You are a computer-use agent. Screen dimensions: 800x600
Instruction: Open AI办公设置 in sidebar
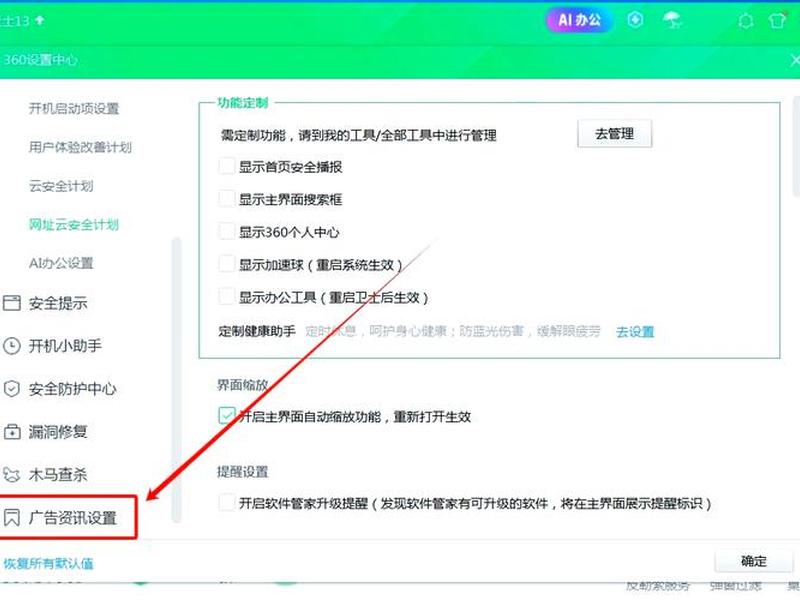point(61,263)
